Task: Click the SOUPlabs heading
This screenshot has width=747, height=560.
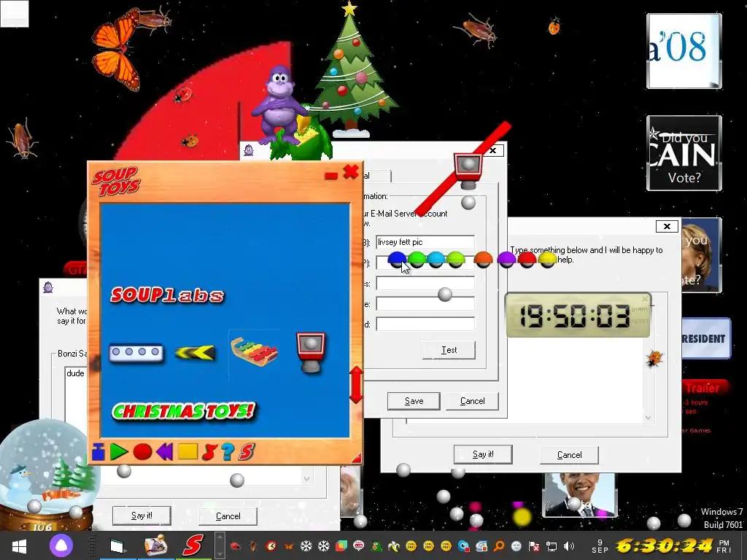Action: coord(167,295)
